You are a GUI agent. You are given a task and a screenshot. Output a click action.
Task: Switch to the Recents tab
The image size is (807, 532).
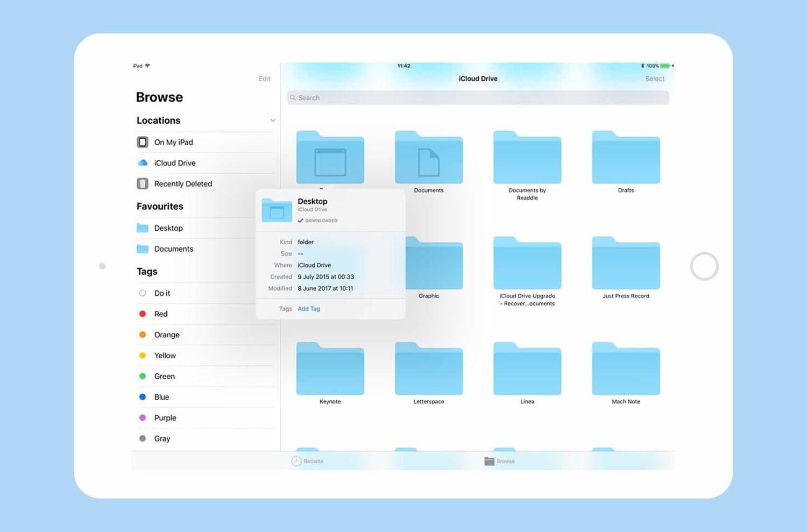click(308, 461)
